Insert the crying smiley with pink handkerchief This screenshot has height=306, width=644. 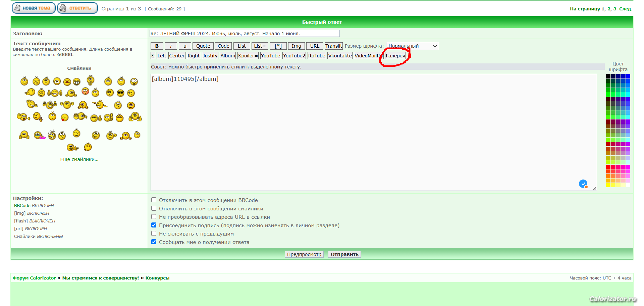tap(40, 135)
